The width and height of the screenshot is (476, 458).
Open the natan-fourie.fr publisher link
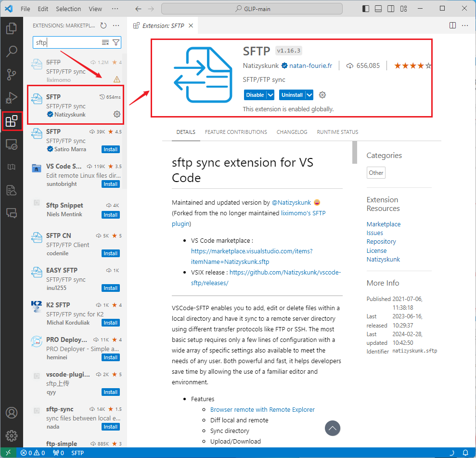tap(310, 65)
